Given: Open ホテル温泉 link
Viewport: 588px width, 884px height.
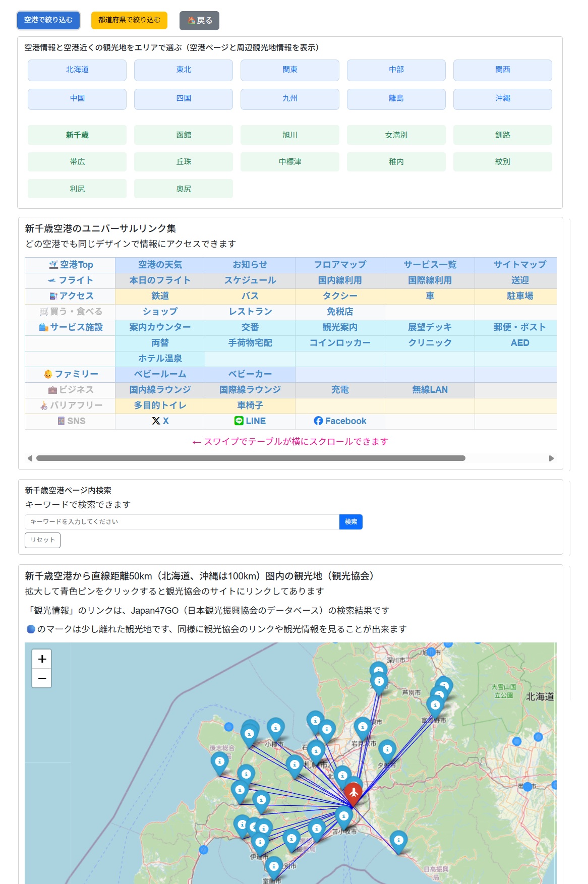Looking at the screenshot, I should 160,359.
